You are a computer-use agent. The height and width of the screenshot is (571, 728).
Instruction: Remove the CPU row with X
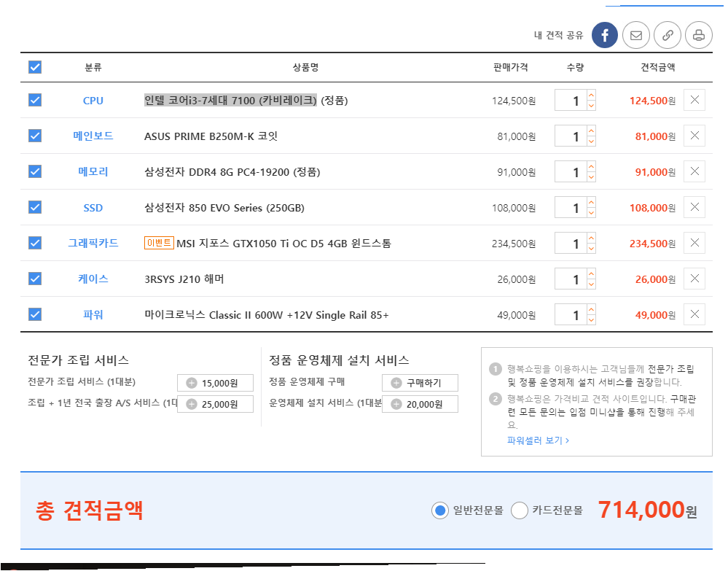[x=694, y=100]
